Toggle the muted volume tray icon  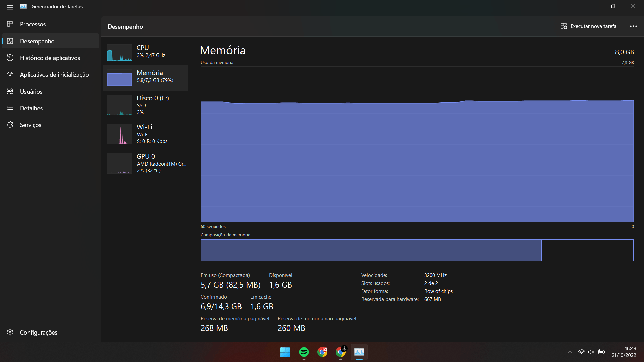coord(591,352)
